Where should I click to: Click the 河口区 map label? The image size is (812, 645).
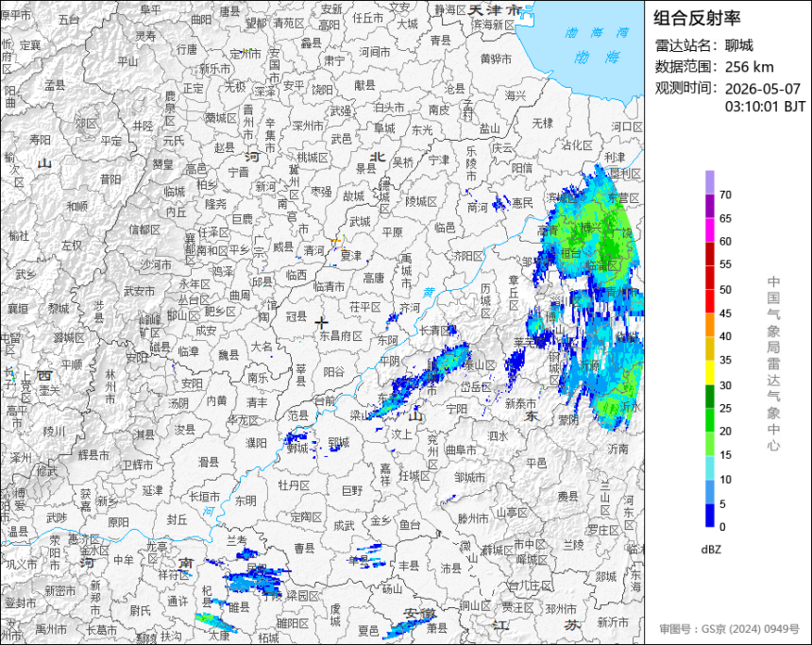[627, 127]
